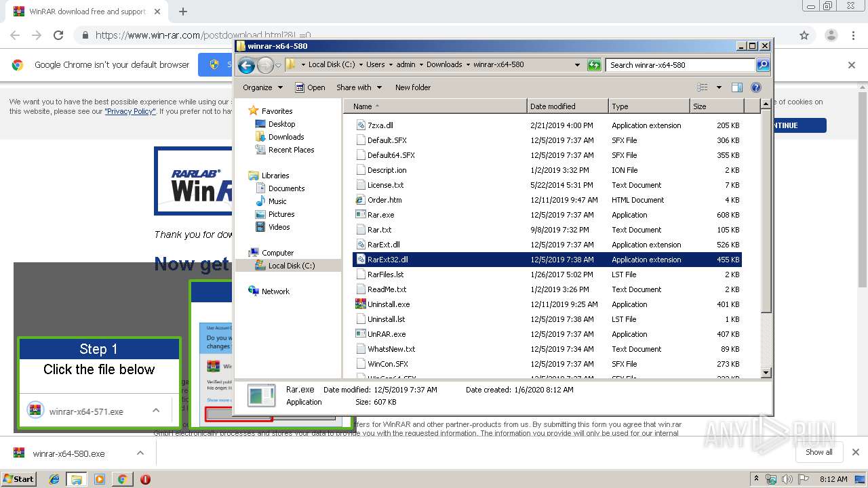The height and width of the screenshot is (488, 868).
Task: Open the Explorer Help question mark icon
Action: (x=756, y=87)
